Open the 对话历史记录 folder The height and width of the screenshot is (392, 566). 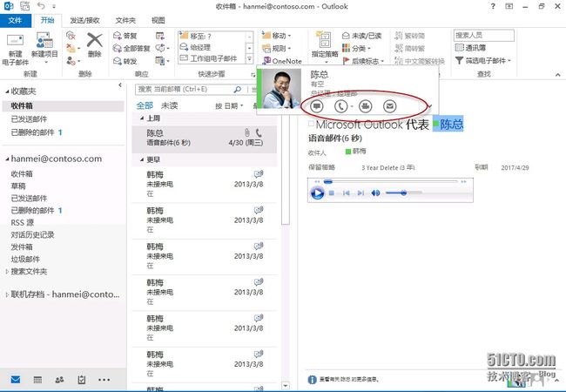(32, 234)
